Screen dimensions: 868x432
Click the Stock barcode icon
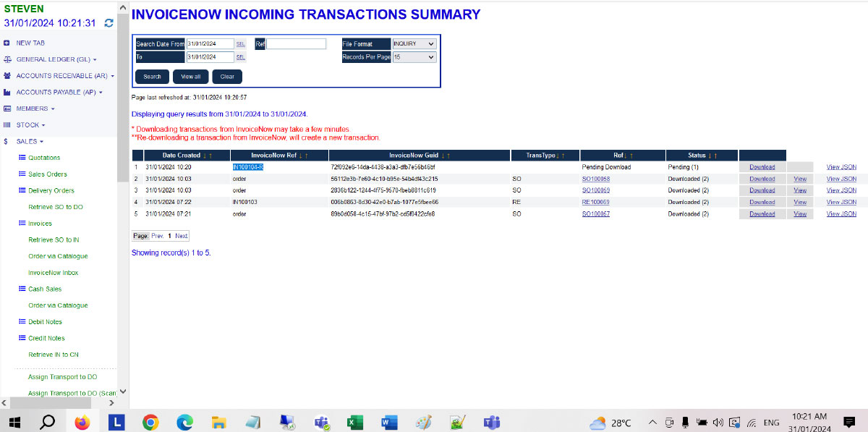(7, 125)
